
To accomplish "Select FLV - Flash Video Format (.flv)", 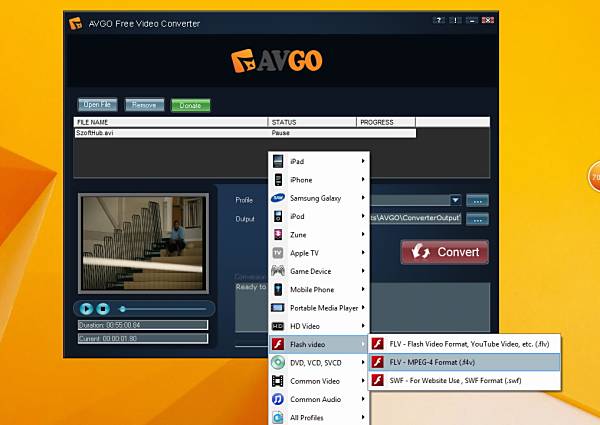I will 464,344.
